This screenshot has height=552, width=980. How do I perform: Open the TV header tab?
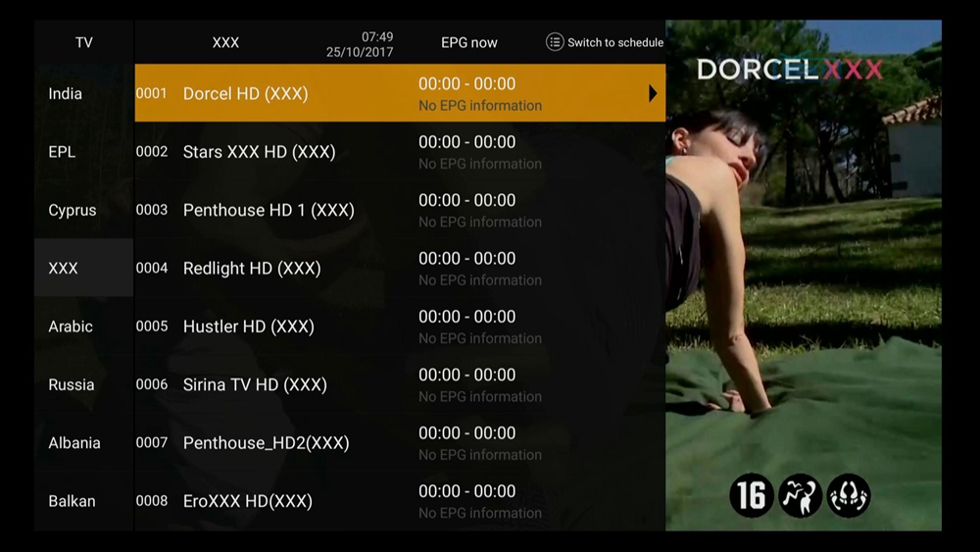point(83,42)
